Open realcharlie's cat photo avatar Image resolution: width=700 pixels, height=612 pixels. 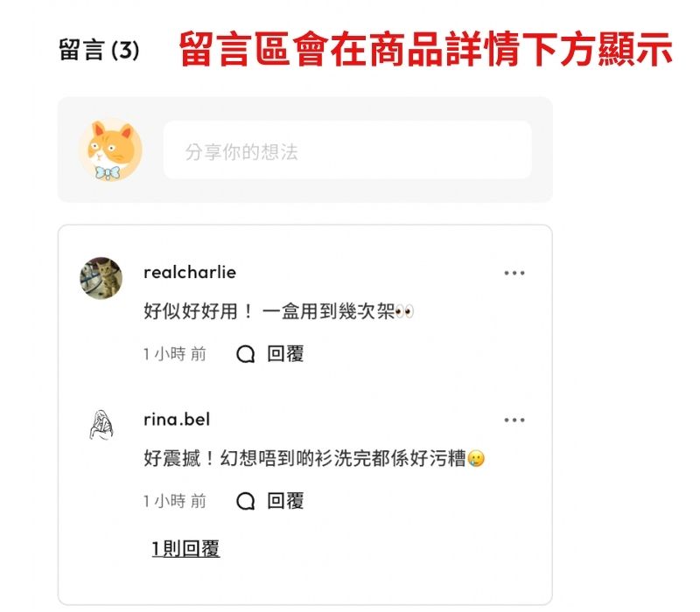(x=101, y=278)
